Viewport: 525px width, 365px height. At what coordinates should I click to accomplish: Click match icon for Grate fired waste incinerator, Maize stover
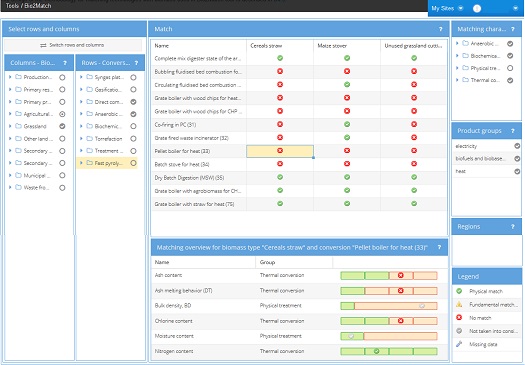point(347,137)
